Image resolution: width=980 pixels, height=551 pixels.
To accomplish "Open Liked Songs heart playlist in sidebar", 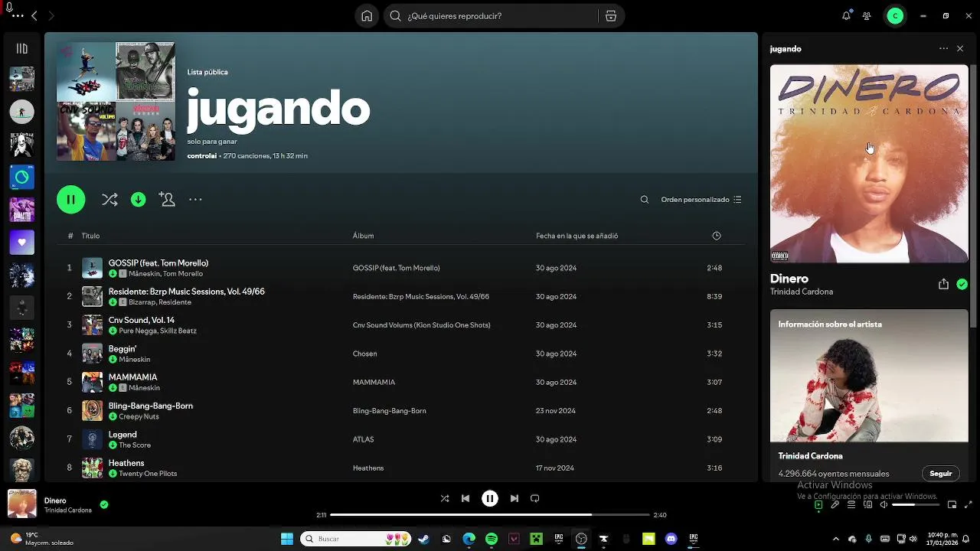I will (21, 242).
